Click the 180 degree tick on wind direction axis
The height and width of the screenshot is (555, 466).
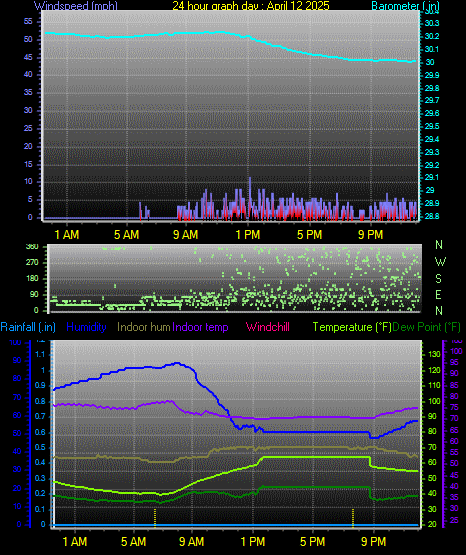[x=32, y=279]
